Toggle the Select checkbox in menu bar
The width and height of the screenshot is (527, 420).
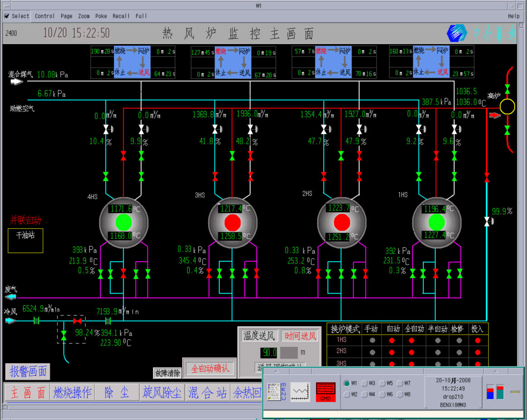click(x=7, y=16)
